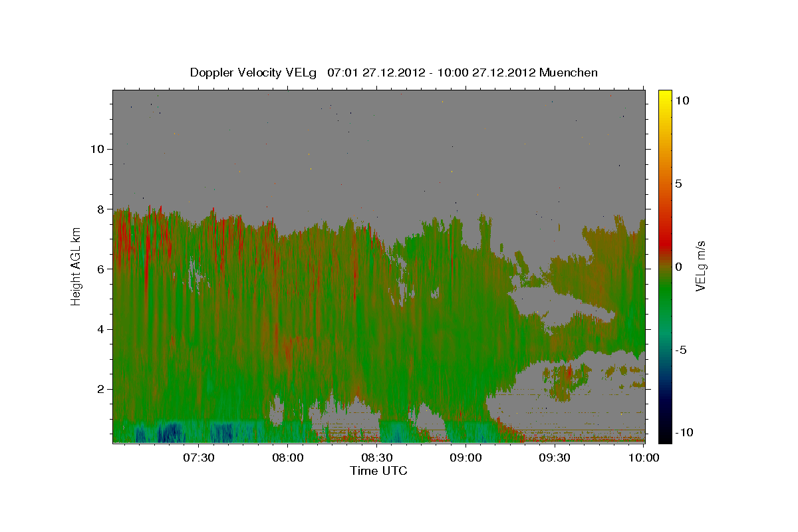Click height axis label '4'
The image size is (798, 532).
100,329
